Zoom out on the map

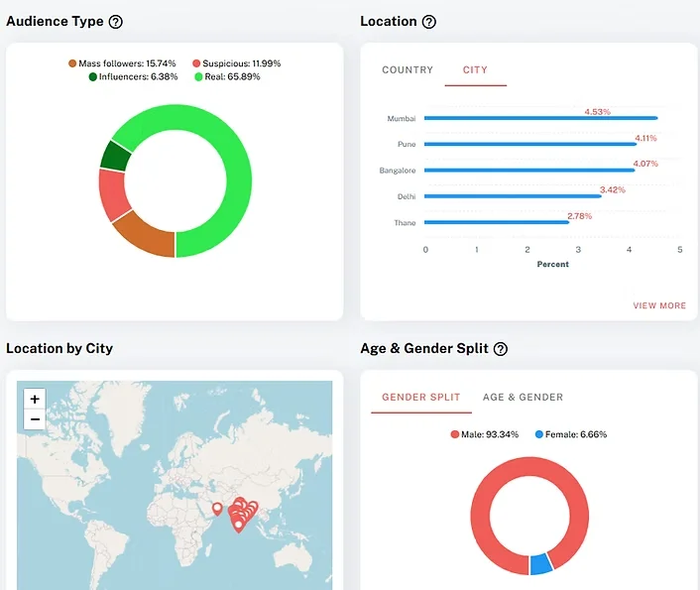(x=35, y=418)
